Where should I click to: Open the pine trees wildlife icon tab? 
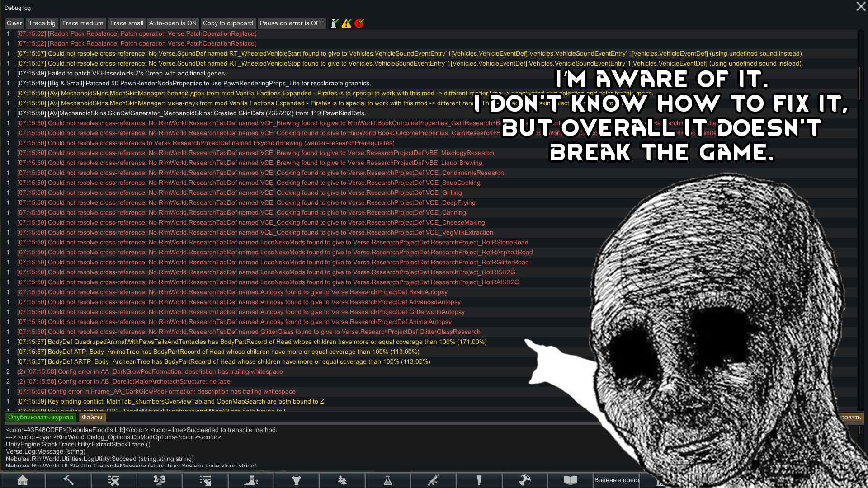[342, 480]
